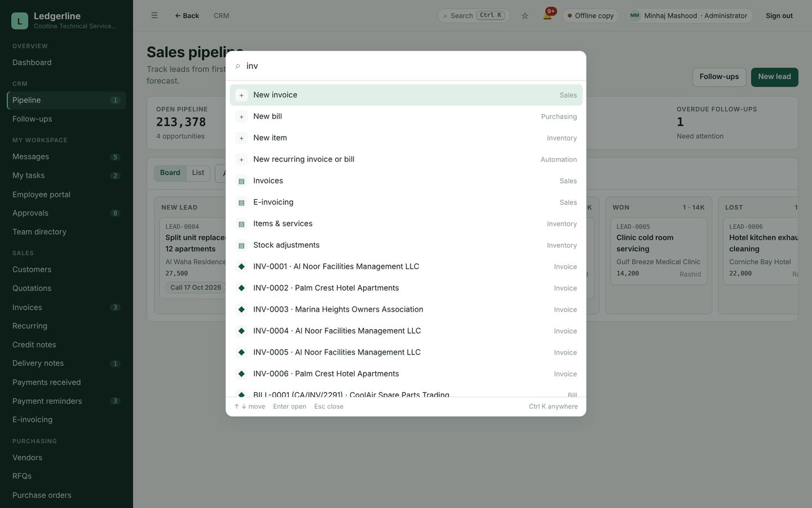Open Quotations in sidebar
The height and width of the screenshot is (508, 812).
pyautogui.click(x=67, y=288)
